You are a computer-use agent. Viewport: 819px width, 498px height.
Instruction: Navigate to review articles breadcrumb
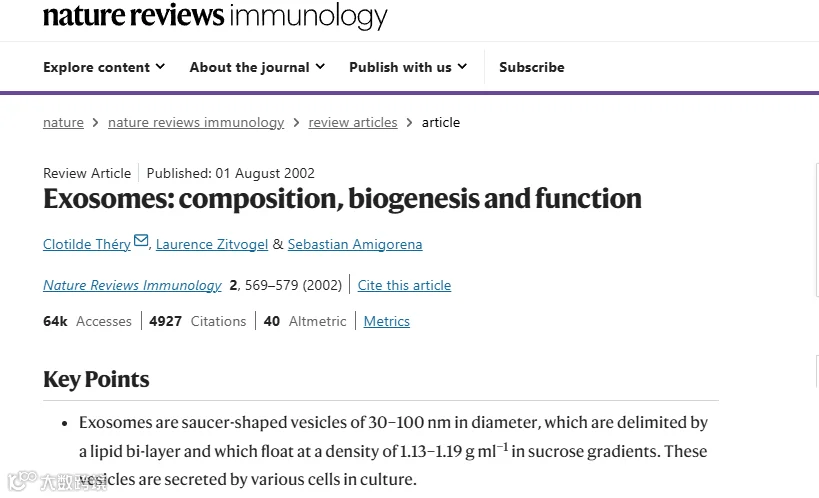tap(353, 122)
